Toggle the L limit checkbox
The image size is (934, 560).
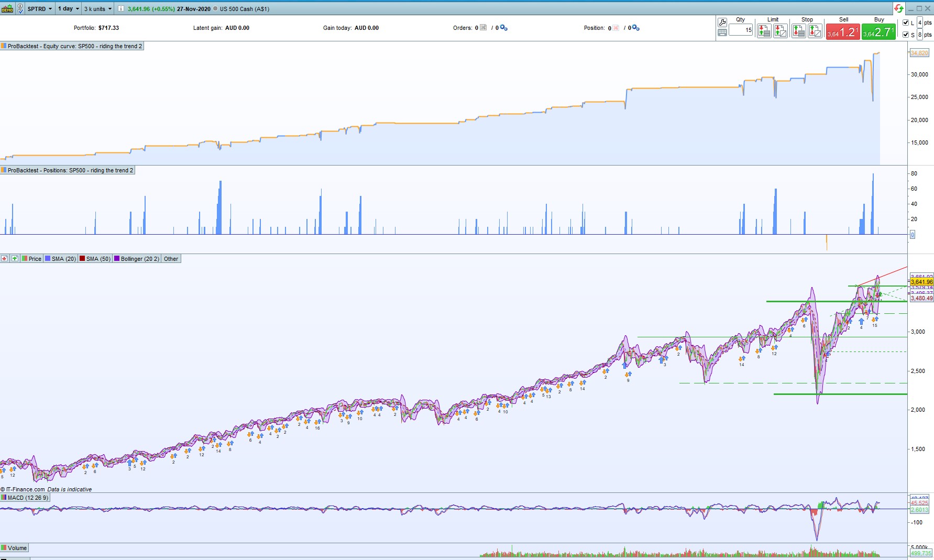pos(906,23)
